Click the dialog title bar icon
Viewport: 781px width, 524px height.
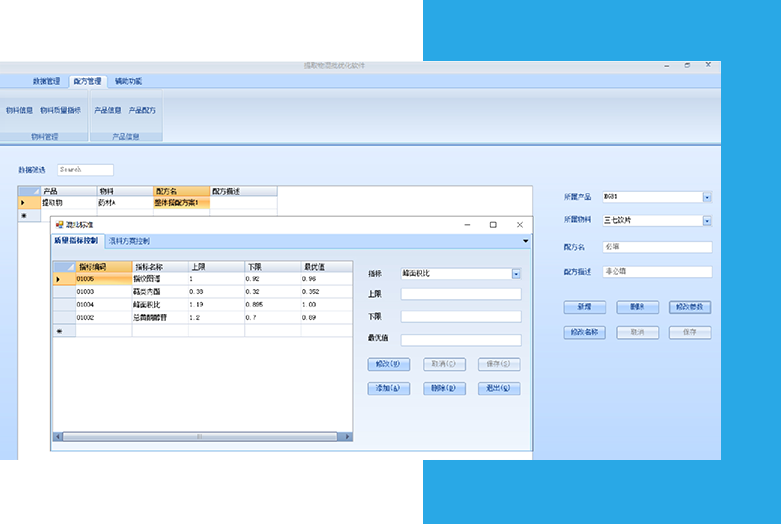coord(59,225)
